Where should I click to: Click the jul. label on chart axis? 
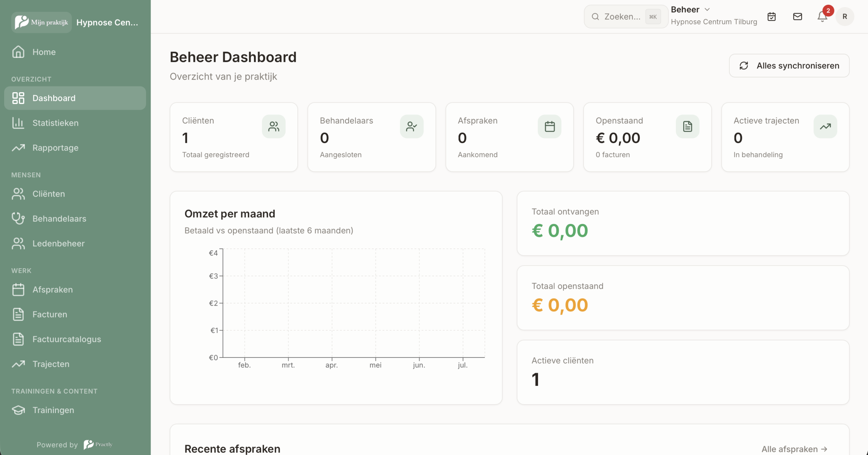pyautogui.click(x=462, y=365)
